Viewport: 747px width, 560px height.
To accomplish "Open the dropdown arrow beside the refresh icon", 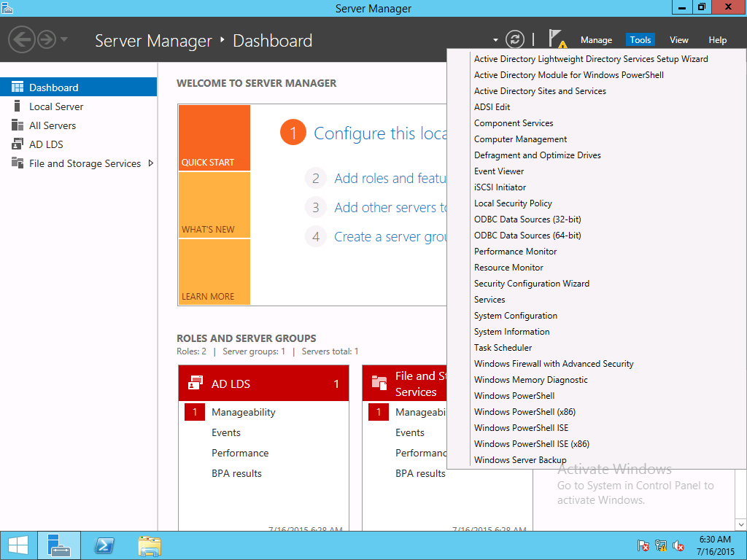I will pyautogui.click(x=495, y=40).
